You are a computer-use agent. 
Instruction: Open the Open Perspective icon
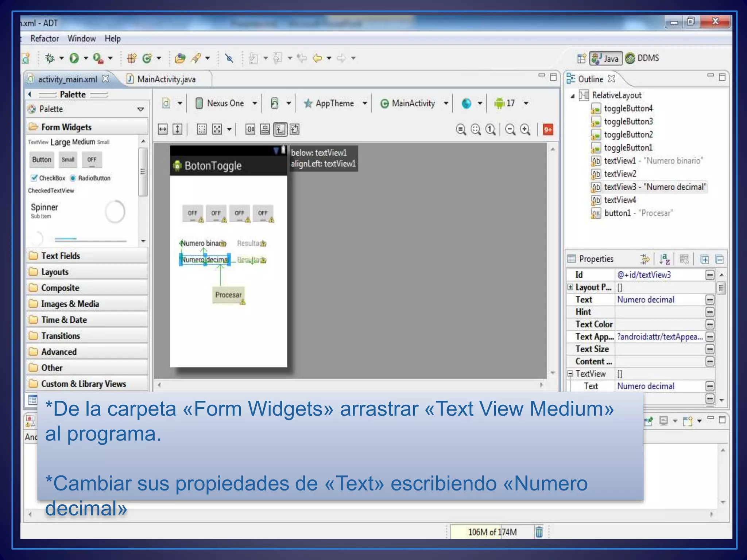click(x=581, y=58)
